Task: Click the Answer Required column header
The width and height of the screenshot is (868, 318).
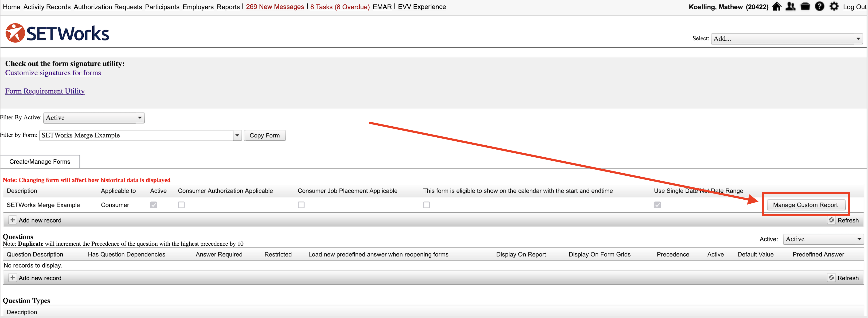Action: coord(219,254)
